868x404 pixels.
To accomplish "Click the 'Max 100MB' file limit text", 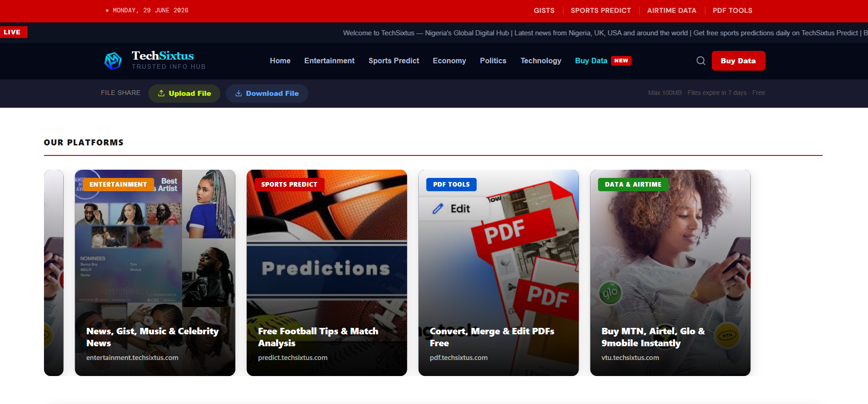I will coord(665,93).
